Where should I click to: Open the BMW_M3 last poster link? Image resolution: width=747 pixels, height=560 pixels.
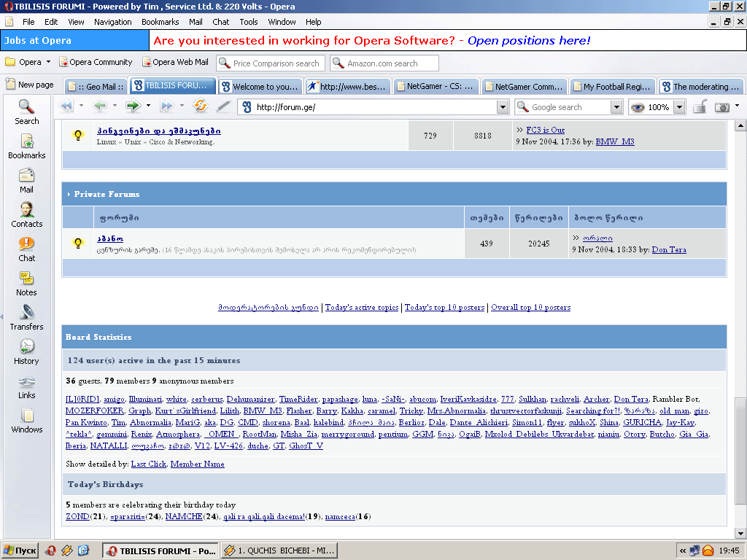coord(615,142)
